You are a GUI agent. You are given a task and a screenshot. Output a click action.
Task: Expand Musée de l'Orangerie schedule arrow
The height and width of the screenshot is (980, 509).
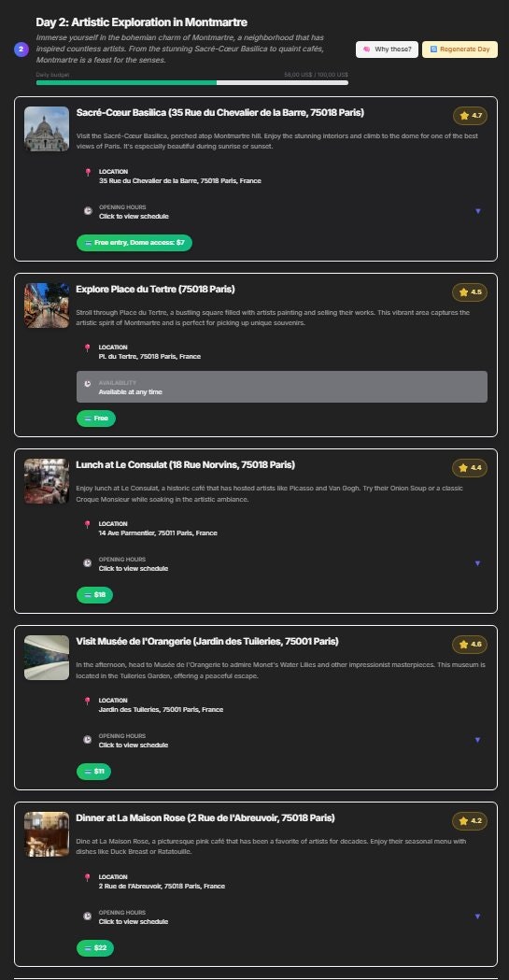pyautogui.click(x=478, y=739)
